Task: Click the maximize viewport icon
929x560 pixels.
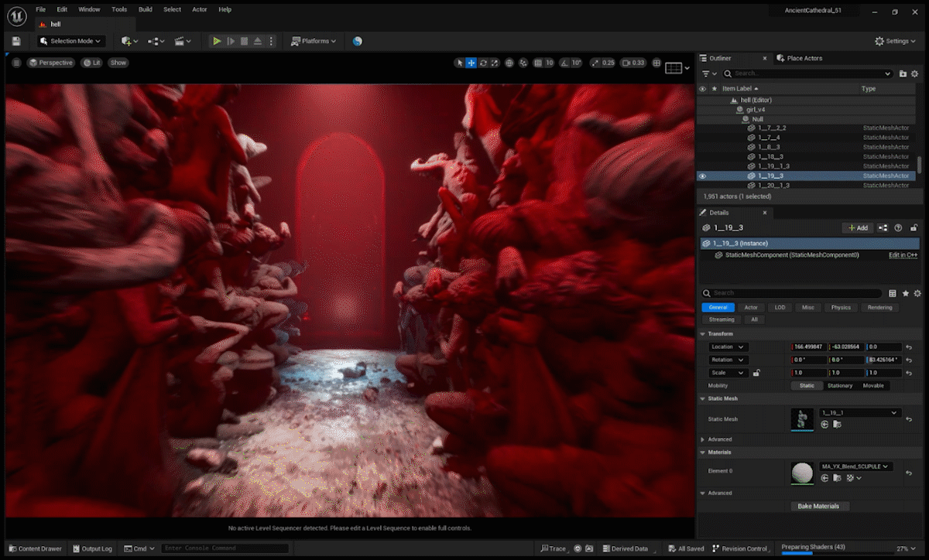Action: pyautogui.click(x=656, y=63)
